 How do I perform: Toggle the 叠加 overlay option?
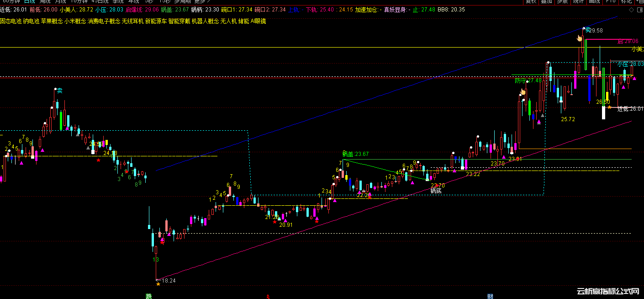click(546, 1)
